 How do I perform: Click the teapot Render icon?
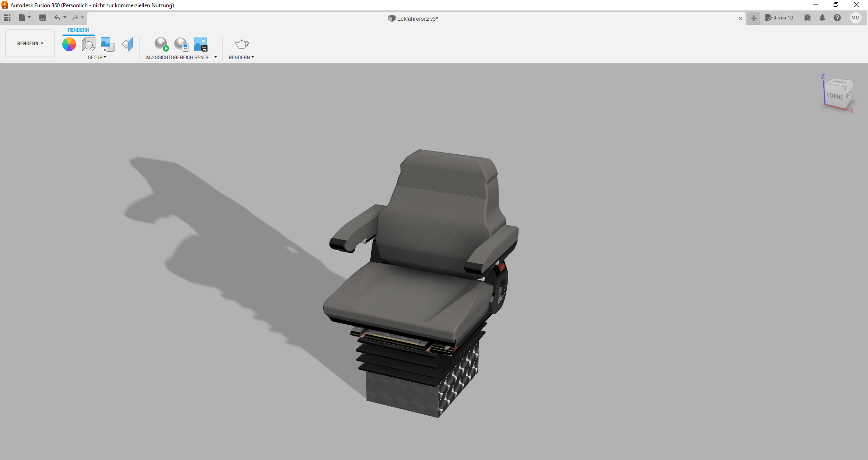click(241, 44)
